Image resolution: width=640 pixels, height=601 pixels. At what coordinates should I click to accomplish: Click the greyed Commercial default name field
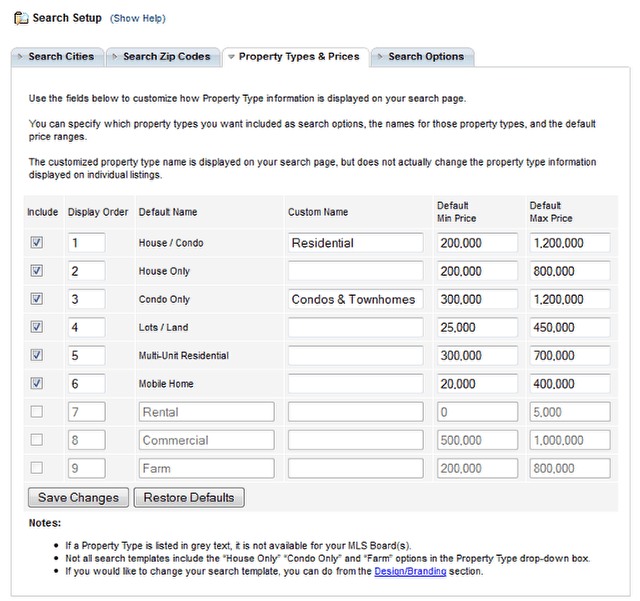click(207, 440)
